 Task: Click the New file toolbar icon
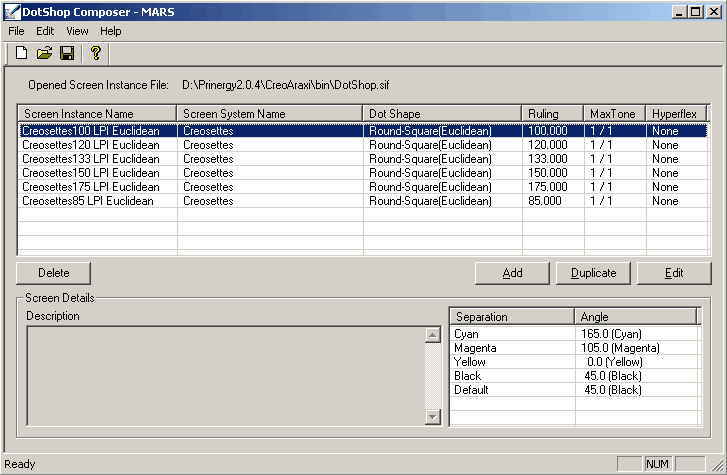click(21, 53)
